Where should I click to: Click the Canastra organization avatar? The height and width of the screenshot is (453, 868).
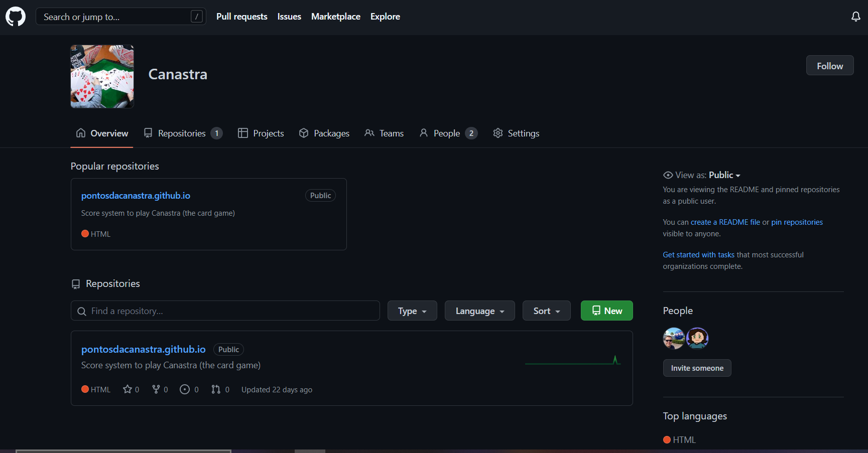(x=102, y=76)
